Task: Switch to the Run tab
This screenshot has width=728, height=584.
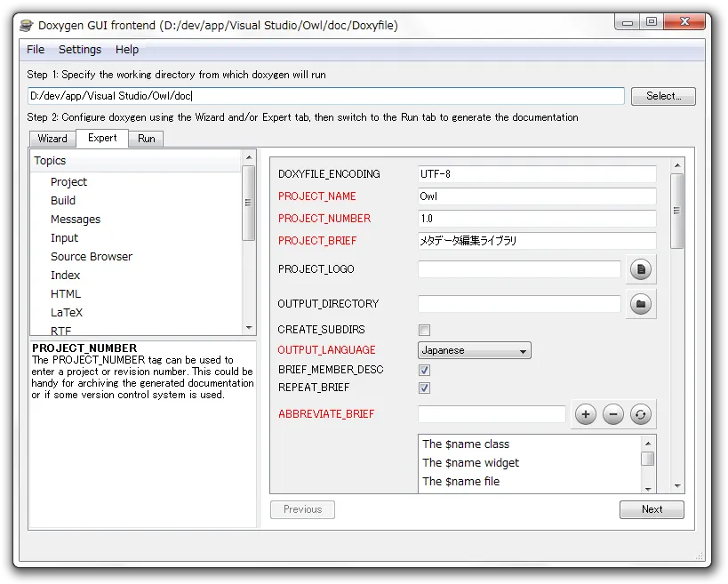Action: pos(147,139)
